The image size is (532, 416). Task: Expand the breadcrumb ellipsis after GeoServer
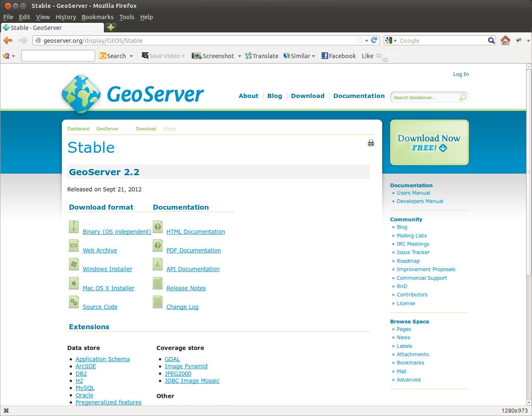point(127,129)
